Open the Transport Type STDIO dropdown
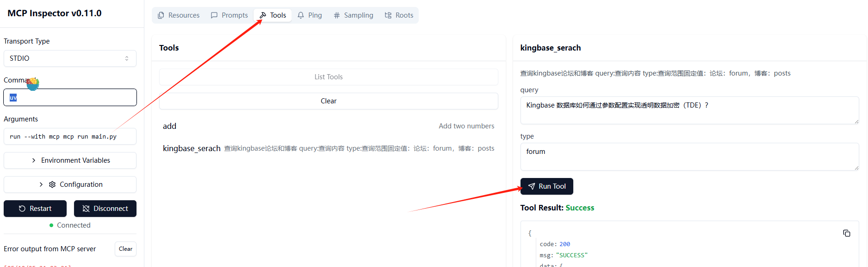Viewport: 868px width, 267px height. click(70, 58)
